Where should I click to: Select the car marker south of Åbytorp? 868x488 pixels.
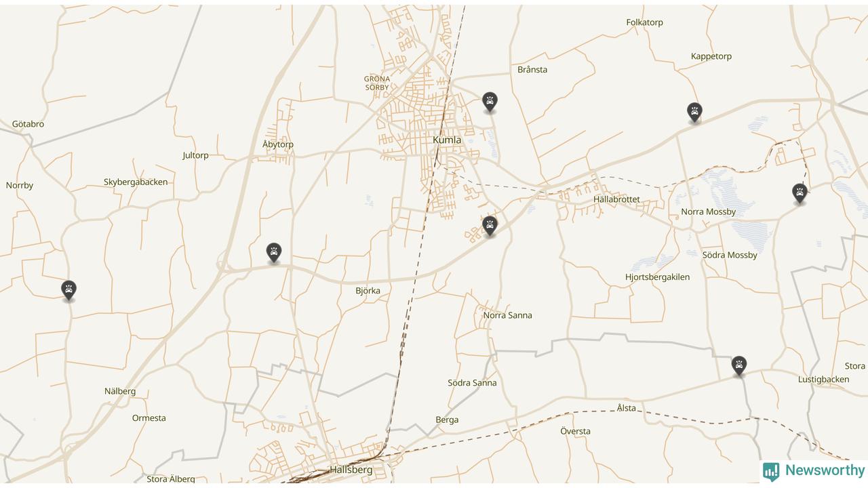click(x=273, y=253)
